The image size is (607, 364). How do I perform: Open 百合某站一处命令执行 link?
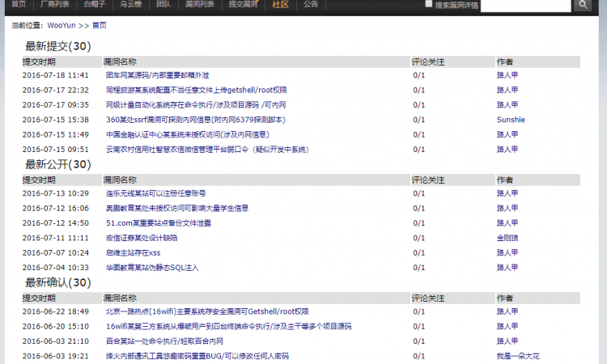tap(164, 341)
